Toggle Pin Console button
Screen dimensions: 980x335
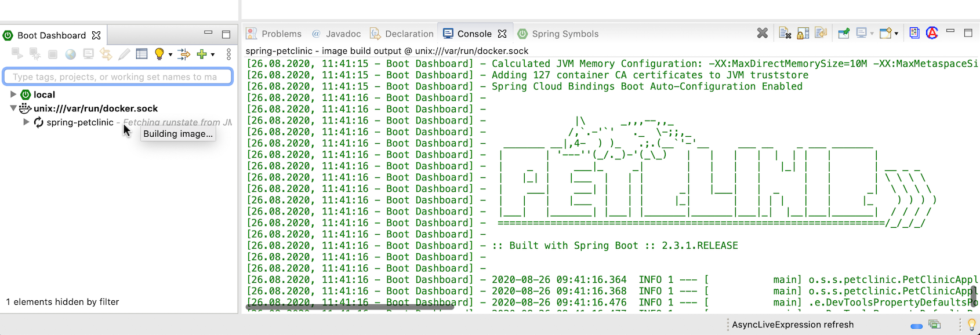pyautogui.click(x=844, y=34)
